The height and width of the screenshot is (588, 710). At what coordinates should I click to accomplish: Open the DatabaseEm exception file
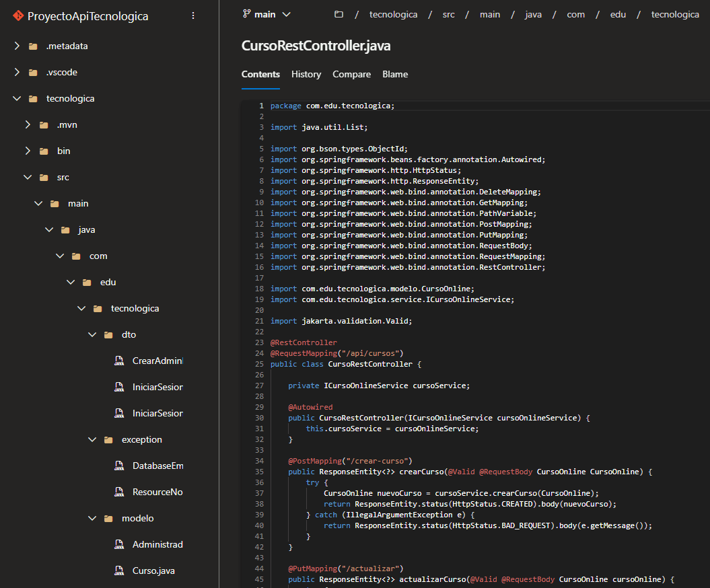[x=157, y=466]
